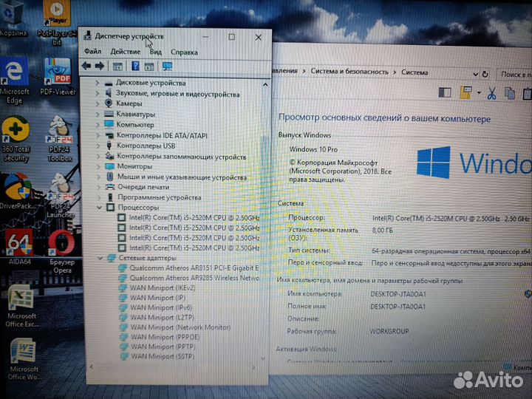Select WAN Miniport (PPTP)
The height and width of the screenshot is (399, 532).
[x=163, y=347]
